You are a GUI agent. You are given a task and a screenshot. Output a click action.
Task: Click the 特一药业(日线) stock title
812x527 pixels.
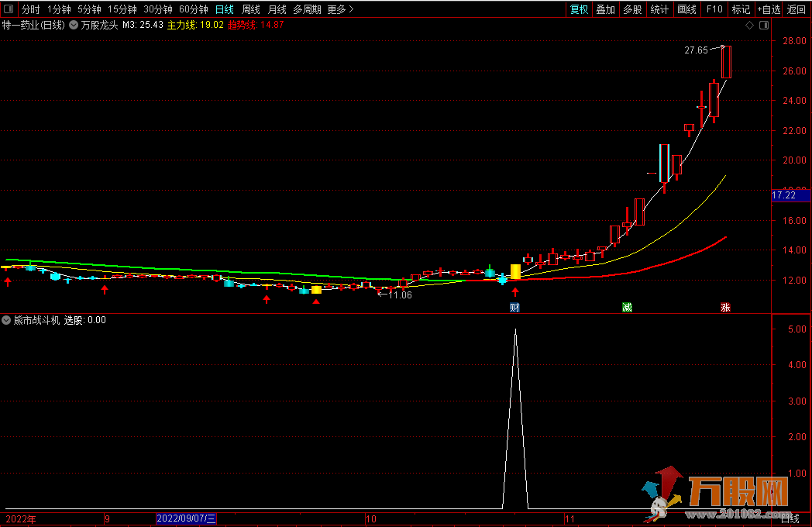tap(33, 25)
